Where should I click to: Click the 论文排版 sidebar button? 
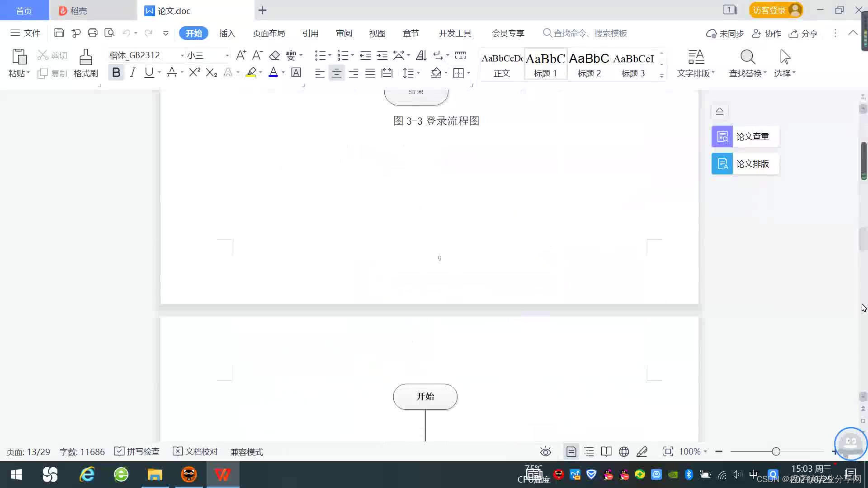click(745, 164)
